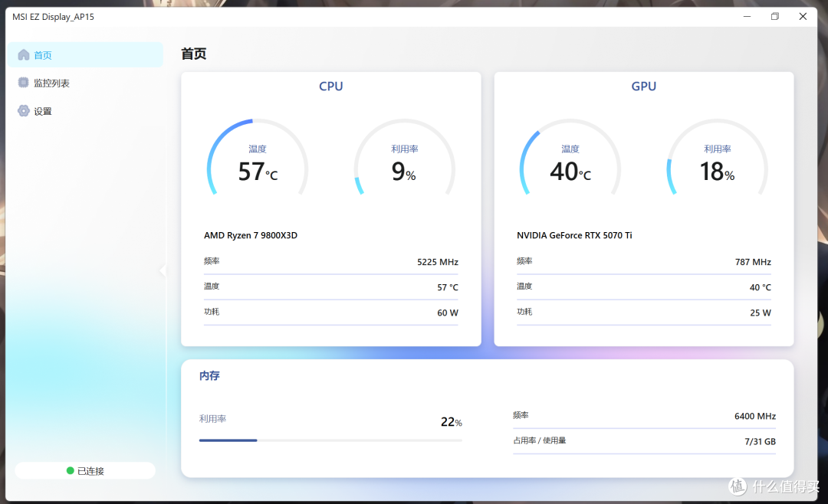Click the NVIDIA GeForce RTX 5070 Ti label
The width and height of the screenshot is (828, 504).
[574, 235]
